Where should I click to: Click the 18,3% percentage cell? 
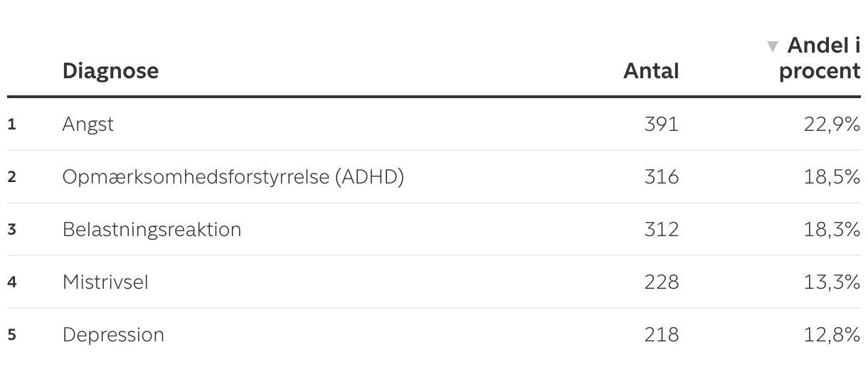pos(832,230)
